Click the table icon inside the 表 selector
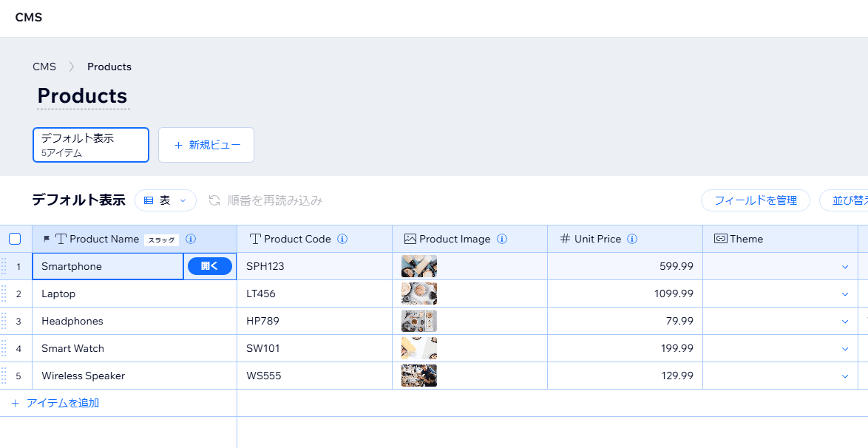Viewport: 868px width, 448px height. coord(149,200)
